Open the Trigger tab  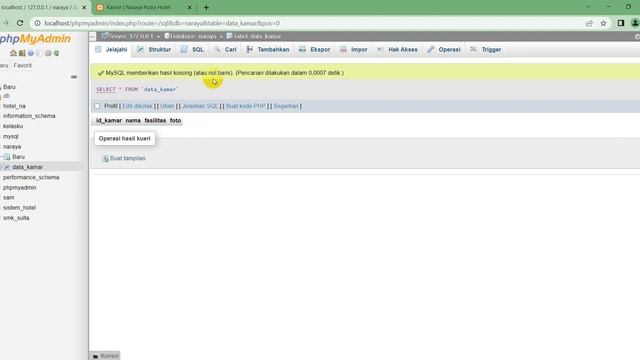pos(486,49)
